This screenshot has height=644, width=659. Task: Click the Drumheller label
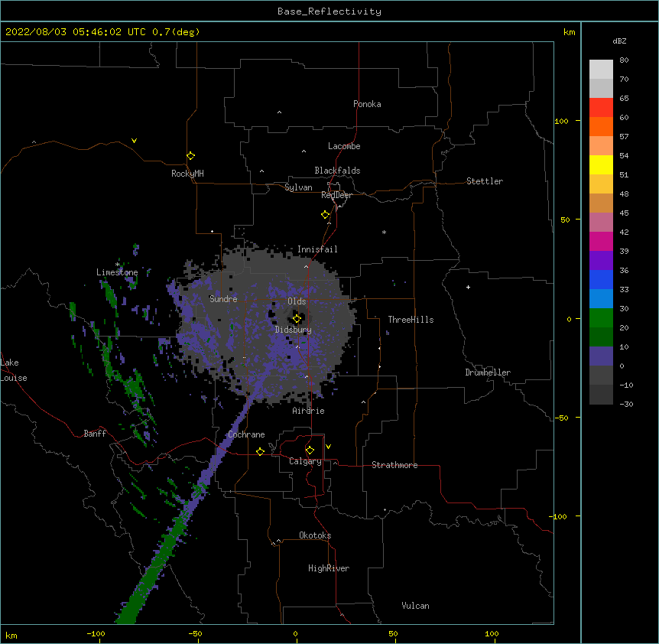click(488, 372)
